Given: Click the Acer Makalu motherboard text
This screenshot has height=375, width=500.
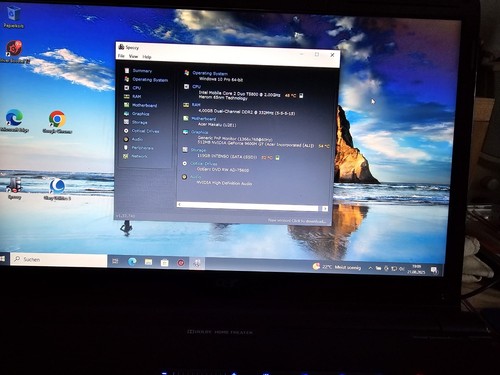Looking at the screenshot, I should click(217, 125).
